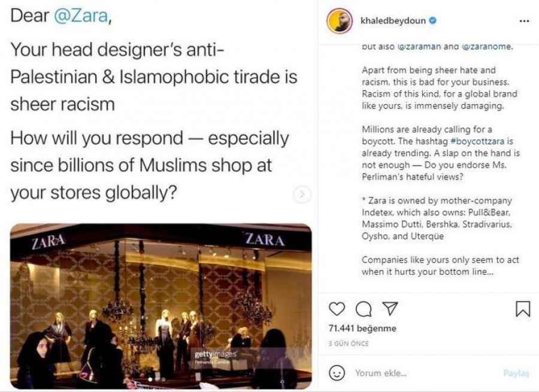This screenshot has width=539, height=392.
Task: Click the Yorum ekle comment field
Action: click(419, 373)
